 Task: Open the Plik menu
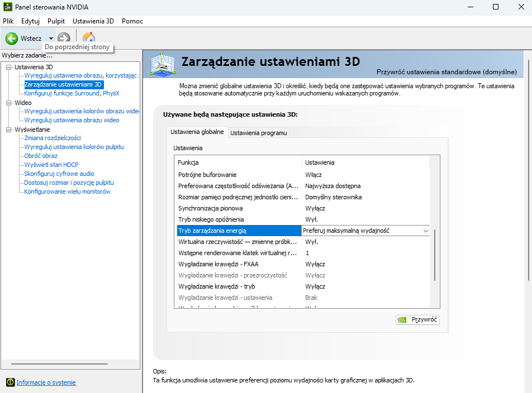(8, 21)
